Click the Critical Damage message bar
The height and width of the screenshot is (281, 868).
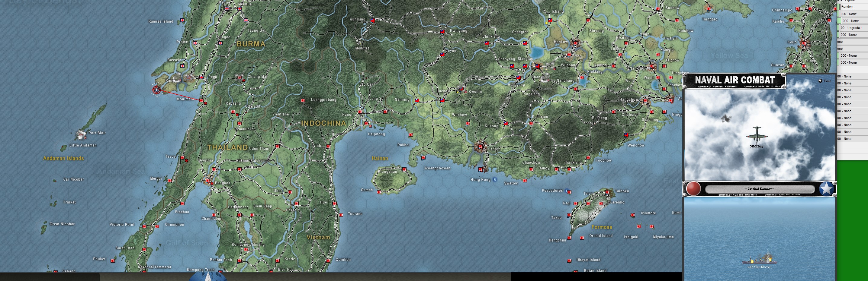point(760,189)
